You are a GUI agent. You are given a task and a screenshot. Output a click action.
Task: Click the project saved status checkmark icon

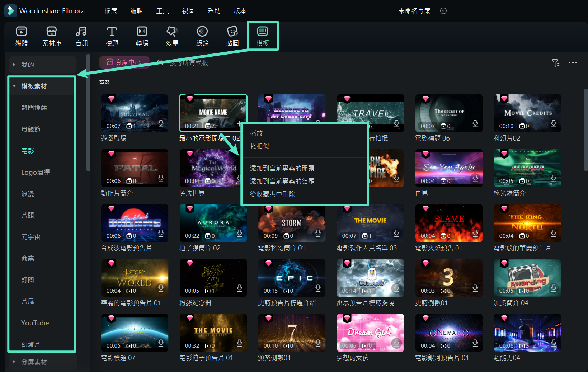443,11
